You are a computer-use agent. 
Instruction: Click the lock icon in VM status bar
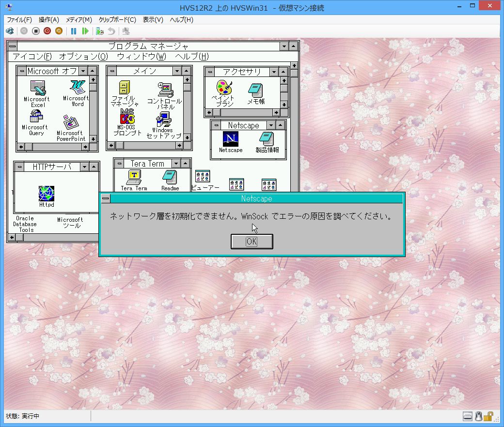[488, 416]
